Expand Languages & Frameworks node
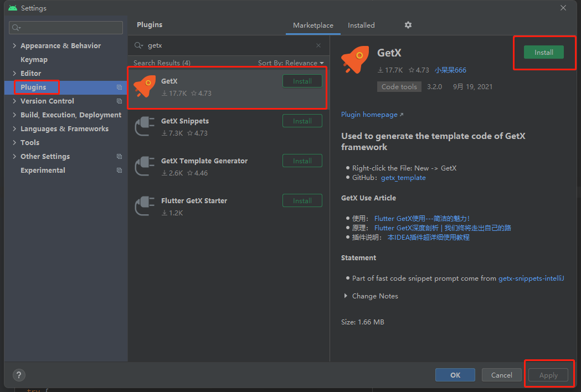 click(14, 128)
